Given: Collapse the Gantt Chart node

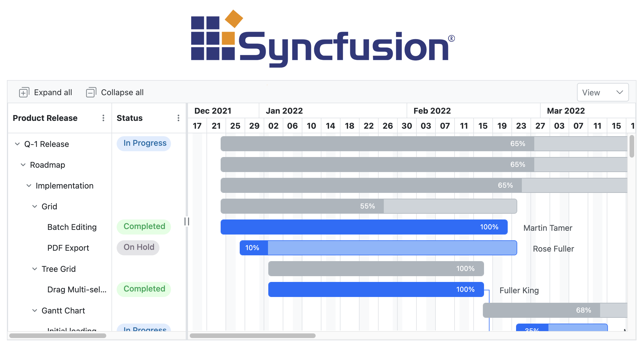Looking at the screenshot, I should coord(34,310).
